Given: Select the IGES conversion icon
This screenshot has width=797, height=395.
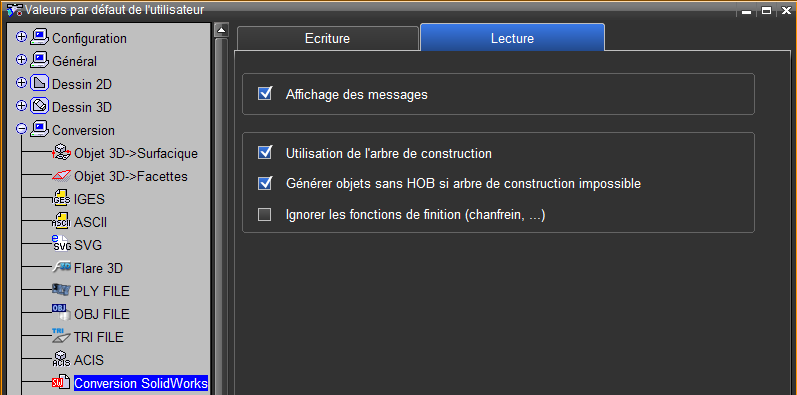Looking at the screenshot, I should point(61,199).
